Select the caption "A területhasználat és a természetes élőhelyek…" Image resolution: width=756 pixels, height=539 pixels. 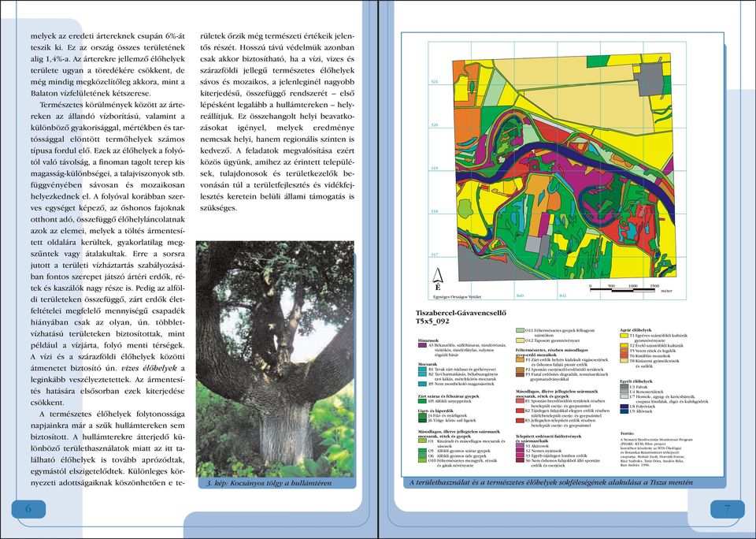point(551,482)
